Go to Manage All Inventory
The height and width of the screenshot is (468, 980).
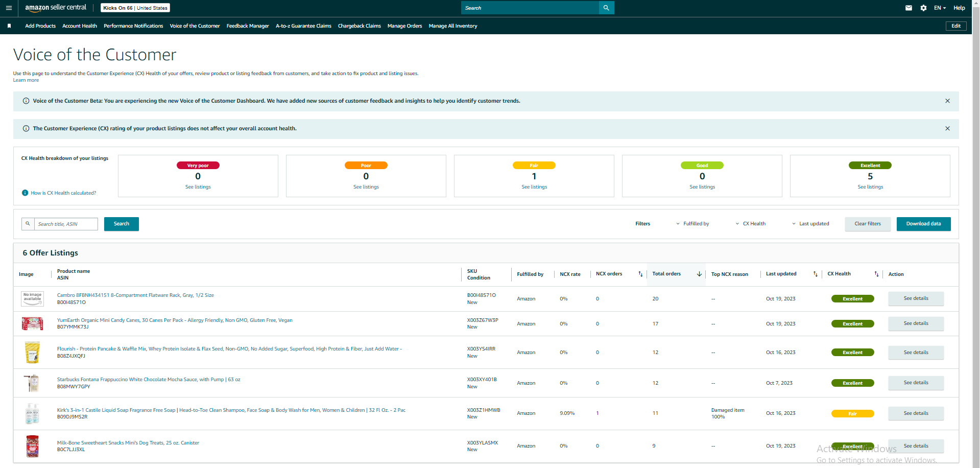453,26
